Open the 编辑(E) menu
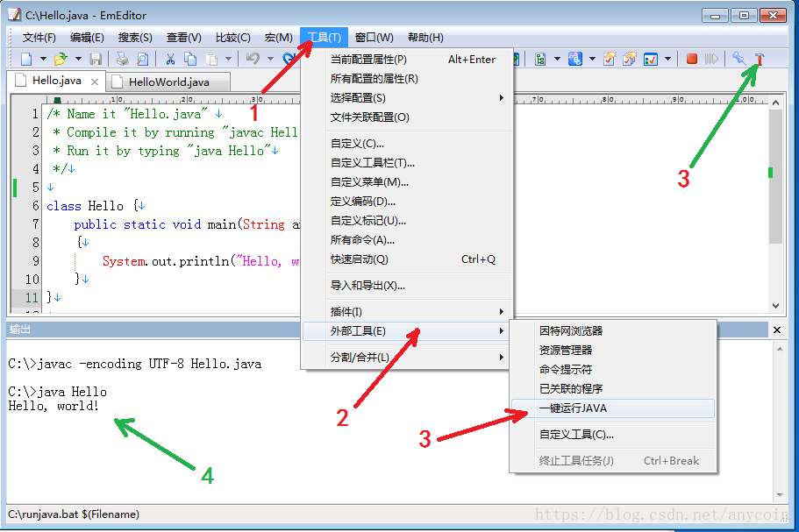 pos(87,37)
